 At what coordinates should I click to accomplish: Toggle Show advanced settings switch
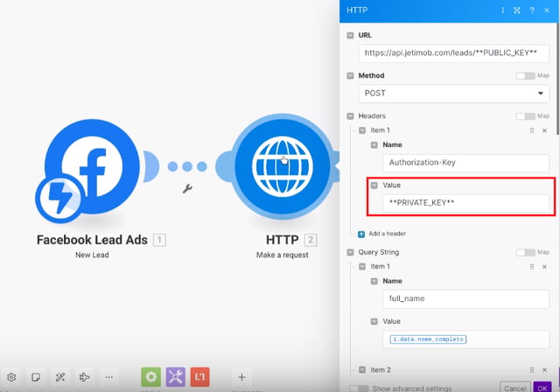(x=359, y=388)
